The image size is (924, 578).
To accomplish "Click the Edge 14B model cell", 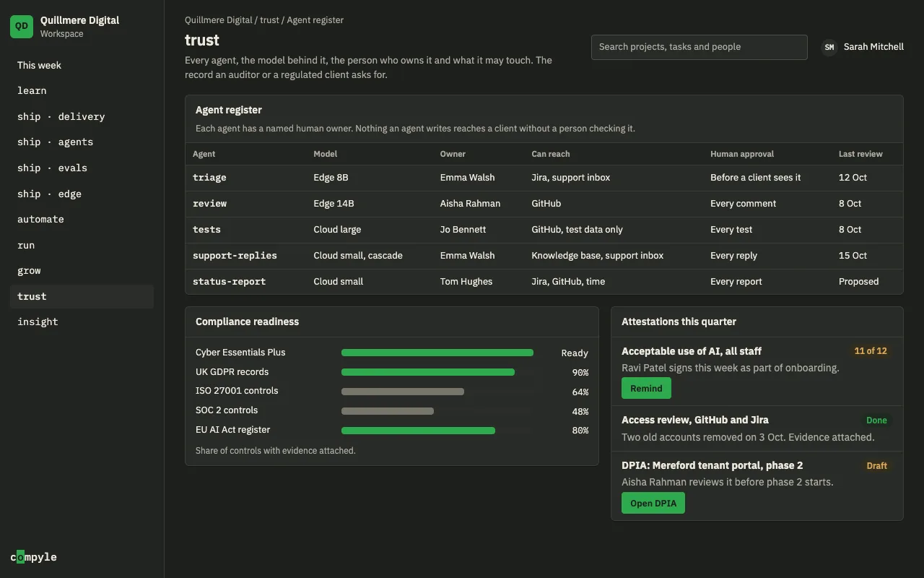I will [334, 204].
